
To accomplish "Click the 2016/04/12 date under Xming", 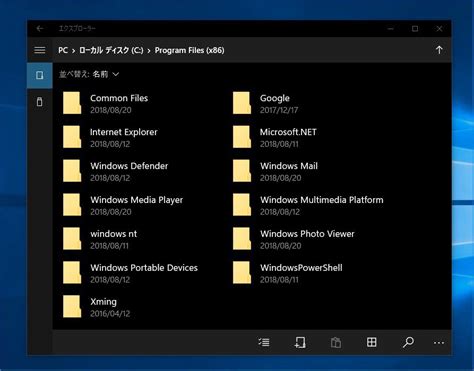I will click(x=110, y=313).
